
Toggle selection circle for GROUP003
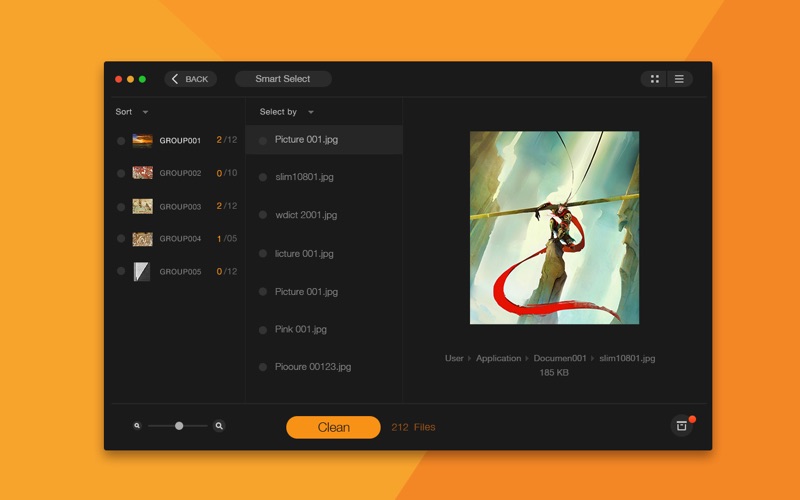tap(121, 207)
